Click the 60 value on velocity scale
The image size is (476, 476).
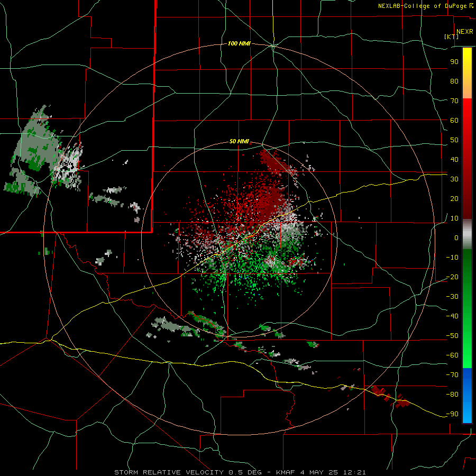tap(454, 121)
